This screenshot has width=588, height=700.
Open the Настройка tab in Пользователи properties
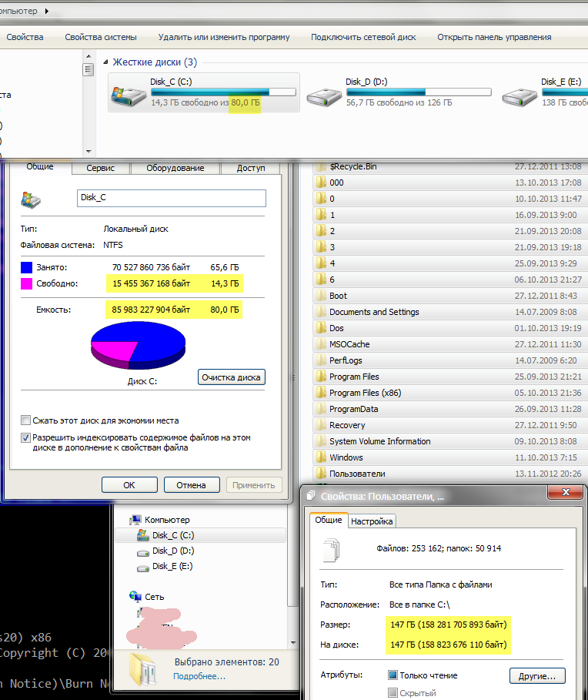pyautogui.click(x=372, y=521)
